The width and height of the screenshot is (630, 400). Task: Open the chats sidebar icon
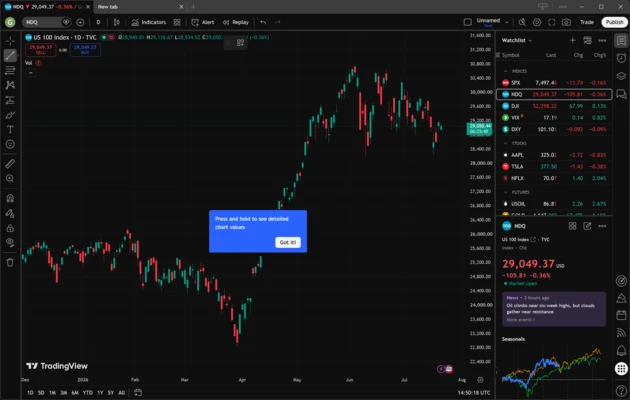click(x=621, y=94)
